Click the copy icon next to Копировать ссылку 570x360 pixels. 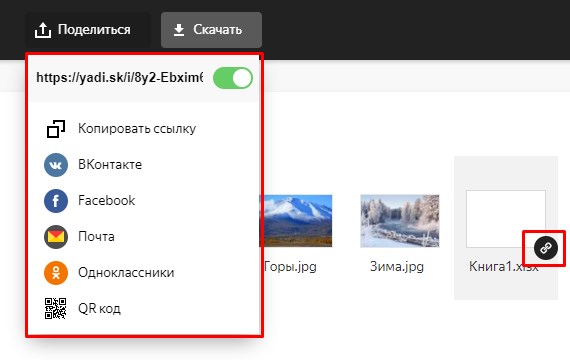(x=56, y=129)
